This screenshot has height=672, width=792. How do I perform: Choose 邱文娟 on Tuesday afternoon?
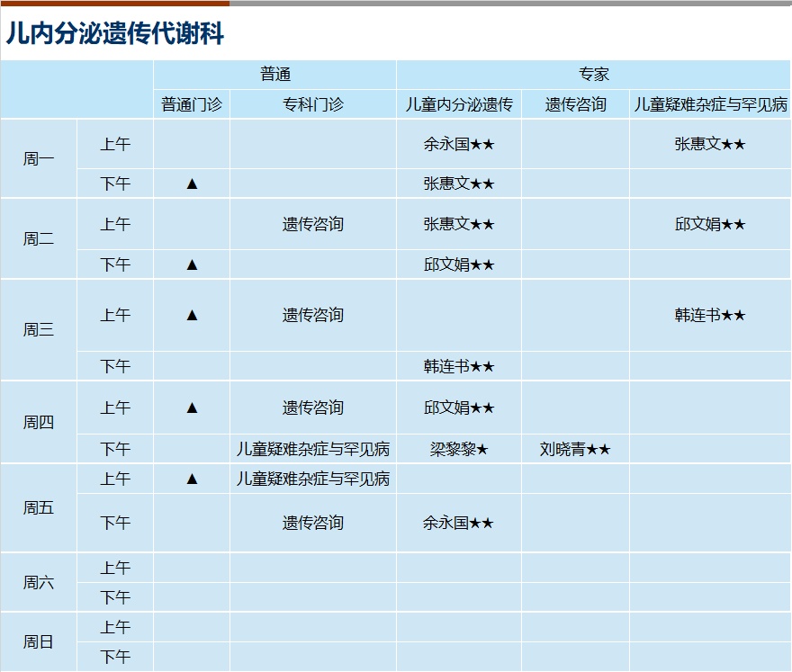[458, 264]
